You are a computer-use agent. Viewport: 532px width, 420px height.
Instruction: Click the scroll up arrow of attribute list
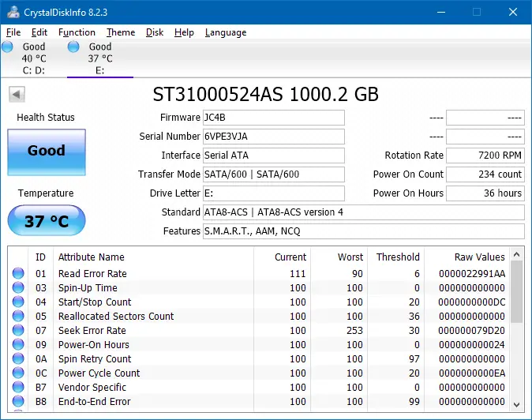[x=517, y=254]
